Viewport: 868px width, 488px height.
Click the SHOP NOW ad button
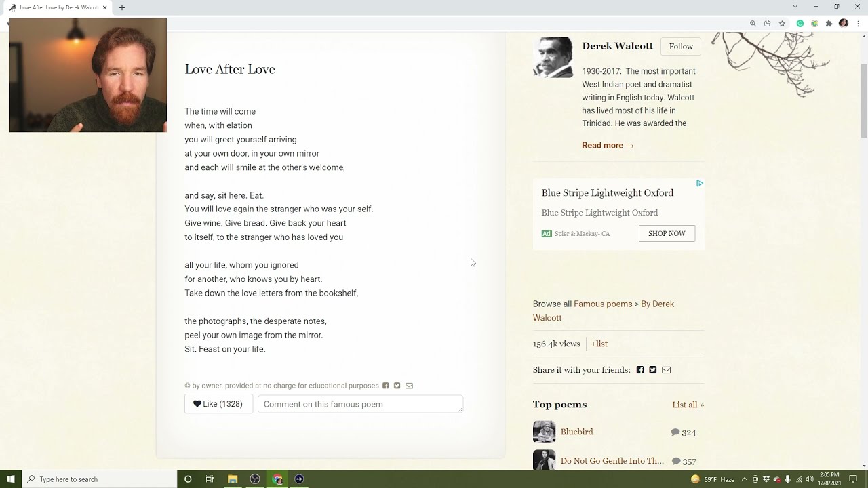(667, 233)
